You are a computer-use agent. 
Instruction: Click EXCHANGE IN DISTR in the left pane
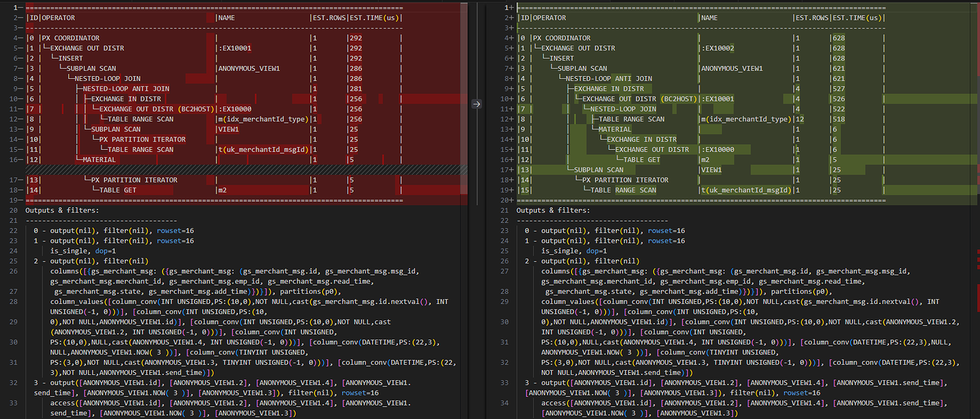(x=126, y=99)
